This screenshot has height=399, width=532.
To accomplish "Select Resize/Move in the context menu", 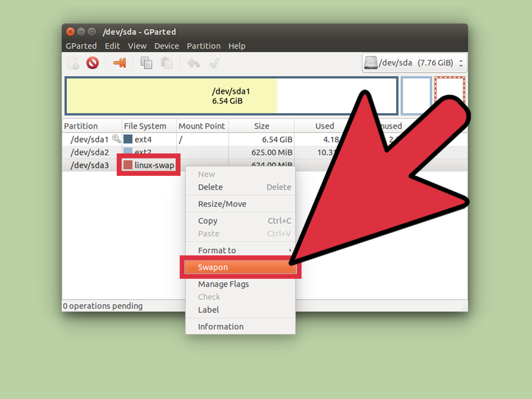I will (x=241, y=204).
